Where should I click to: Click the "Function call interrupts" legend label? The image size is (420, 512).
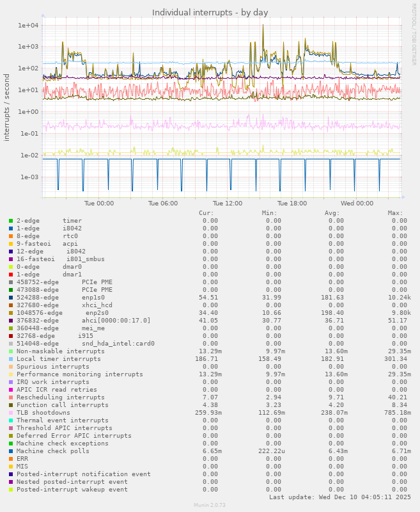pos(62,405)
